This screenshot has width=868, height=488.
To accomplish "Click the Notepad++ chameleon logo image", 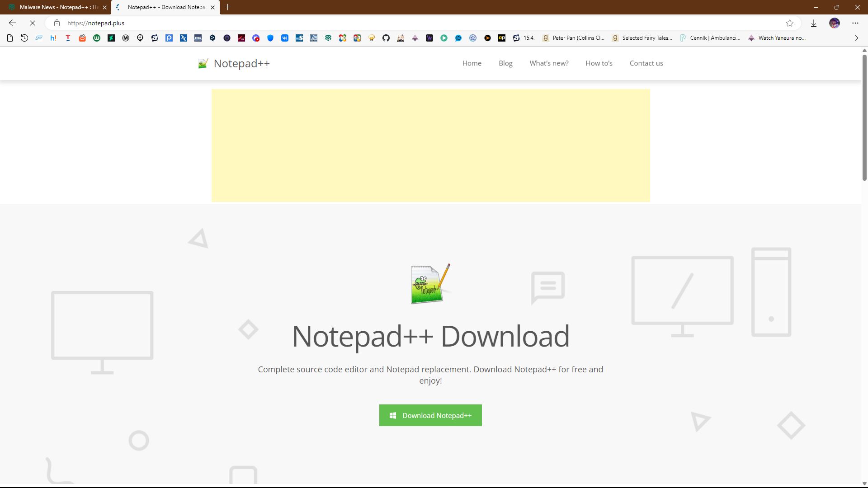I will 430,284.
